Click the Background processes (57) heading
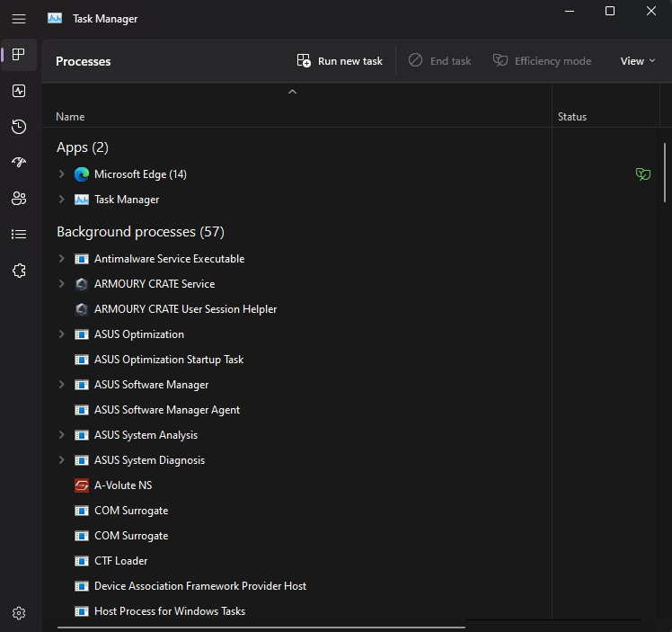This screenshot has width=672, height=632. click(x=140, y=232)
